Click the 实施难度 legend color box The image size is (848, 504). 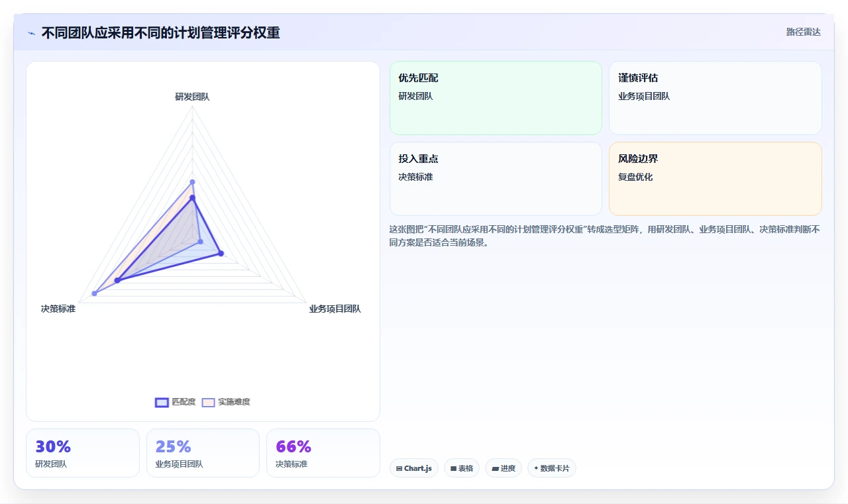pyautogui.click(x=208, y=402)
